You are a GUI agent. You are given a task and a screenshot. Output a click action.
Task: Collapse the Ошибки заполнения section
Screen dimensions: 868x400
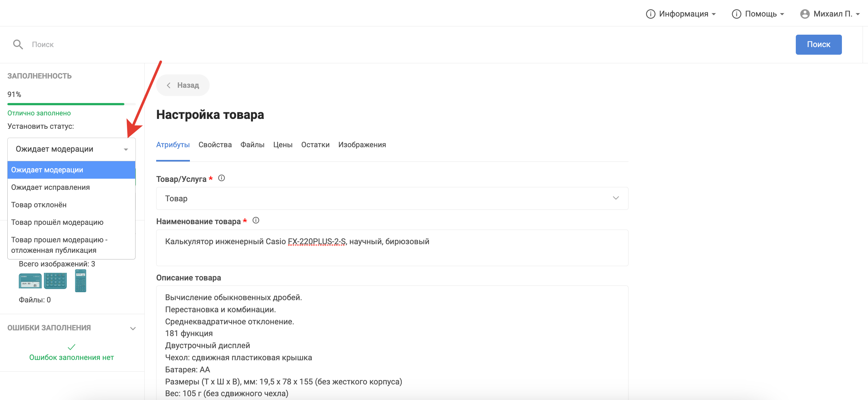133,328
